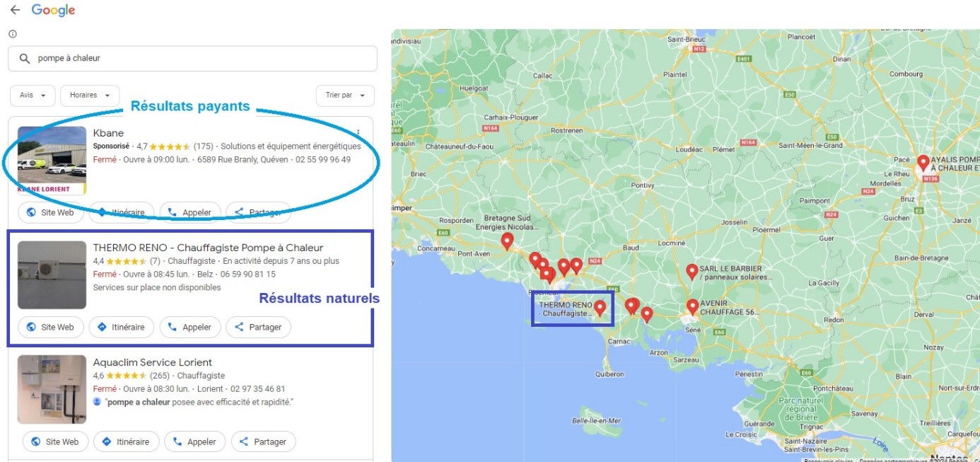Open the Horaires filter dropdown

pos(90,96)
